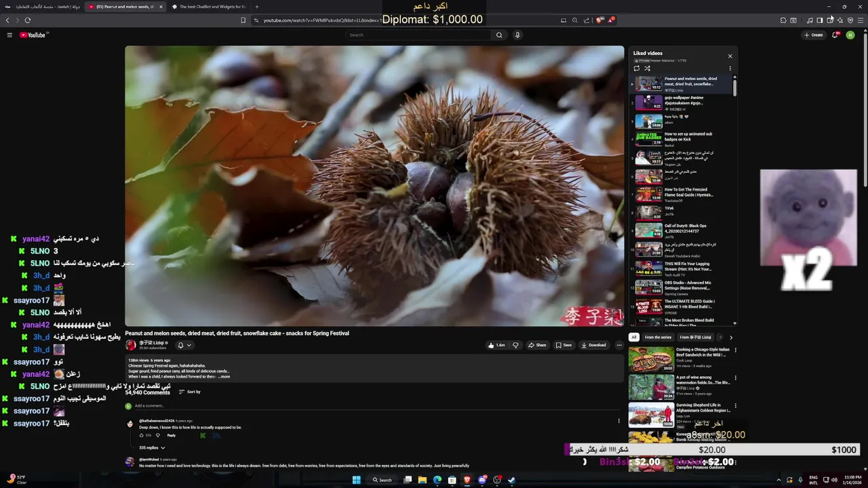Image resolution: width=868 pixels, height=488 pixels.
Task: Open File Explorer from the taskbar
Action: point(422,480)
